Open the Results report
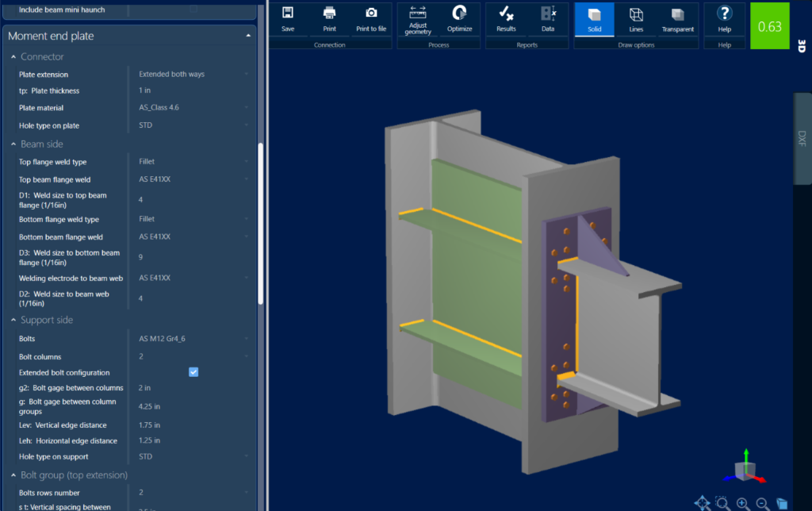This screenshot has width=812, height=511. tap(506, 19)
